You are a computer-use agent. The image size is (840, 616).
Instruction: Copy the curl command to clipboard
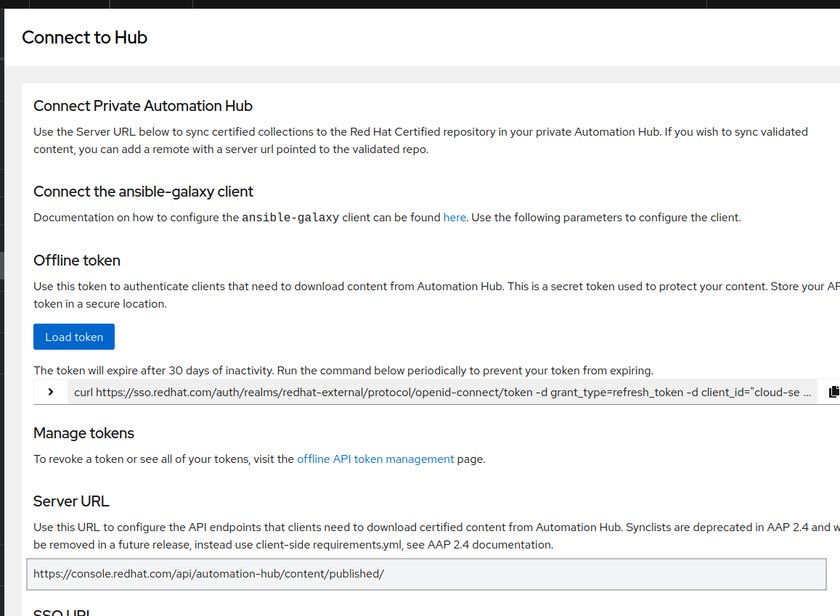point(833,392)
